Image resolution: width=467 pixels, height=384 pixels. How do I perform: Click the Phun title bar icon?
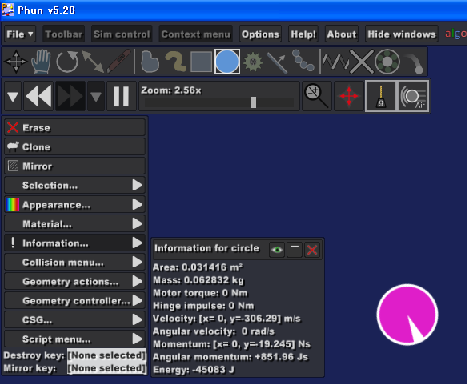click(8, 10)
